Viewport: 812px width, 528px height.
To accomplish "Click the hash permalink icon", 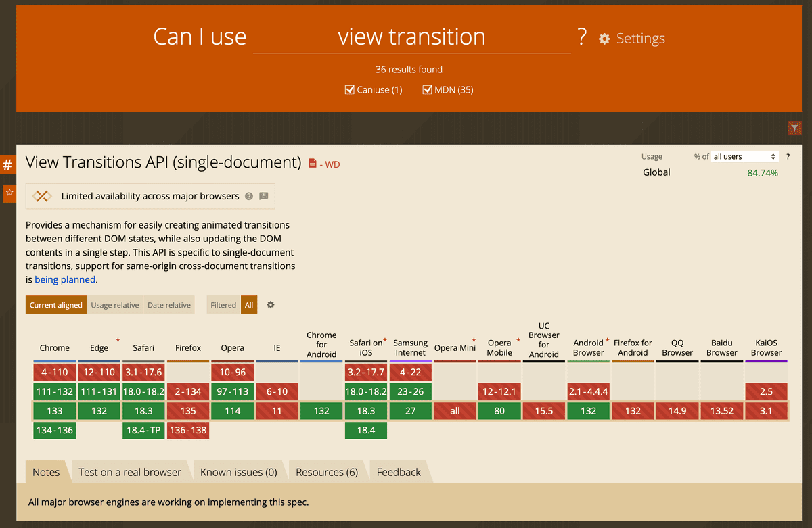I will 8,164.
